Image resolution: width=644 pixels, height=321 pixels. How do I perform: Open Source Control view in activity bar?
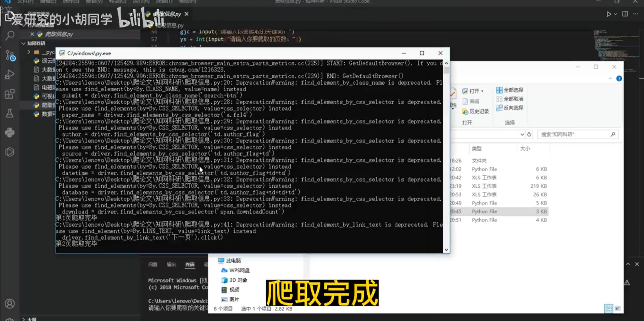[x=10, y=55]
